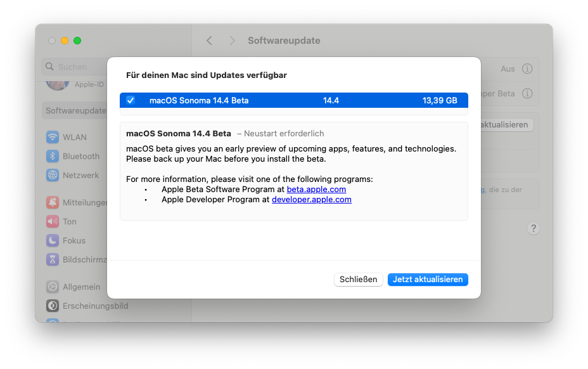Follow the developer.apple.com link
Screen dimensions: 588x369
[x=311, y=200]
